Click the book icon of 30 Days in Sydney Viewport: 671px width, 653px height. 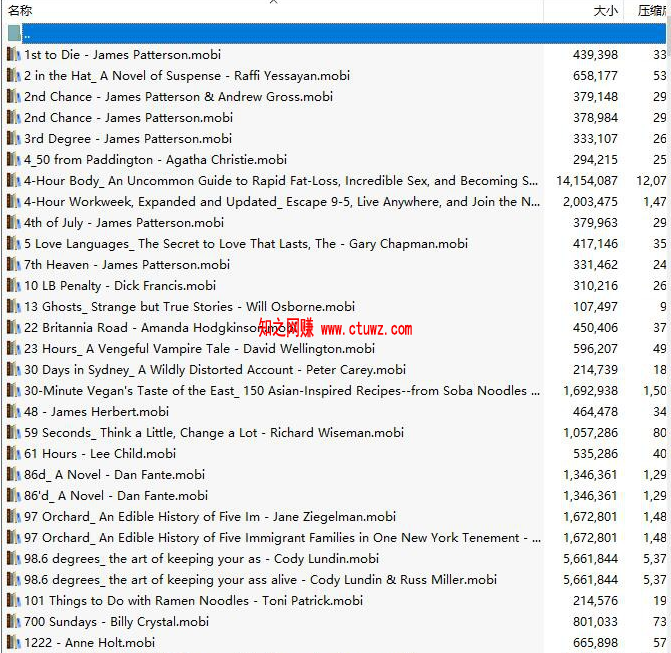13,369
